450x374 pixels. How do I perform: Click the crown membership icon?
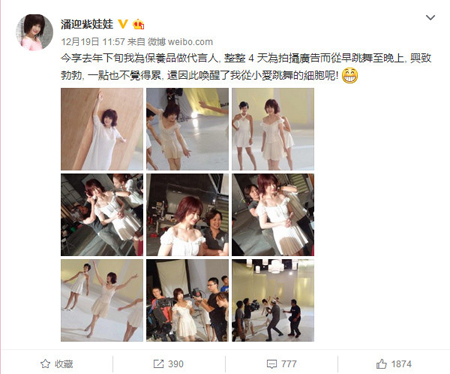click(138, 24)
